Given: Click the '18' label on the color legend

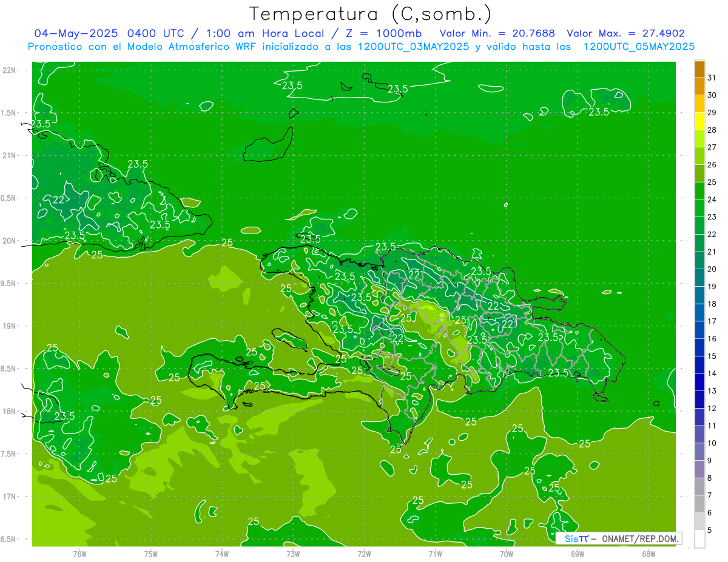Looking at the screenshot, I should click(x=712, y=304).
